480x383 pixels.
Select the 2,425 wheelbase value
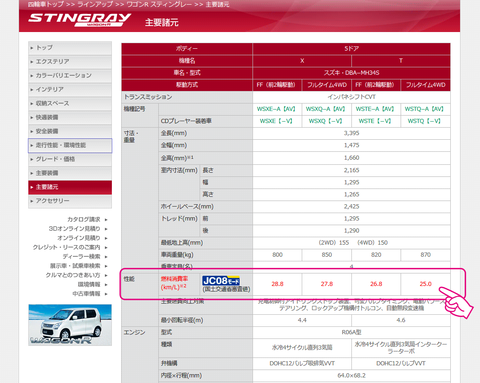pos(351,207)
